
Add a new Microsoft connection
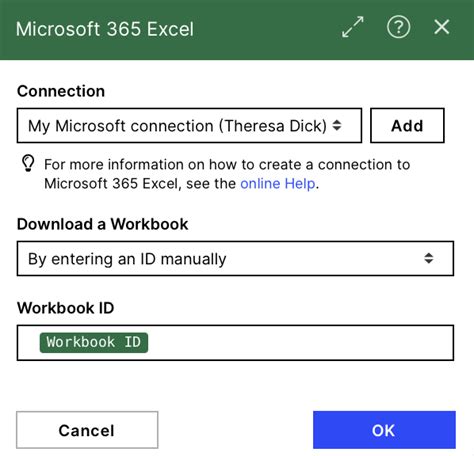[x=407, y=126]
